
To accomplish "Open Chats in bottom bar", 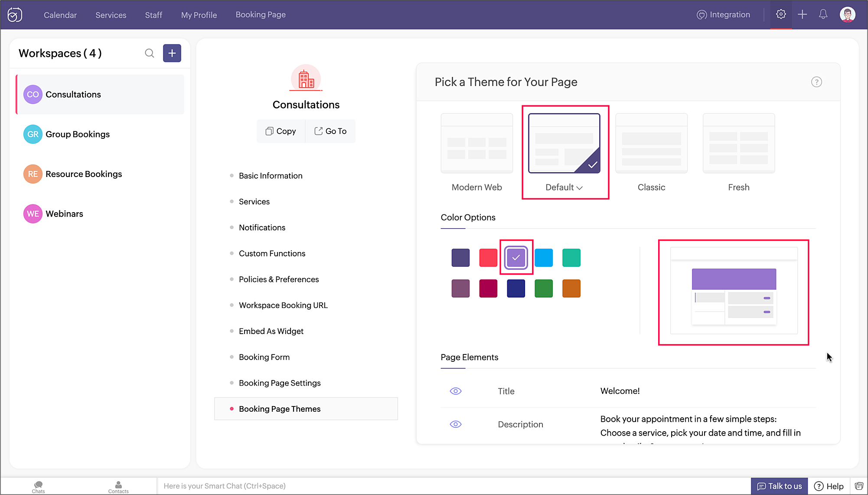I will click(x=38, y=487).
